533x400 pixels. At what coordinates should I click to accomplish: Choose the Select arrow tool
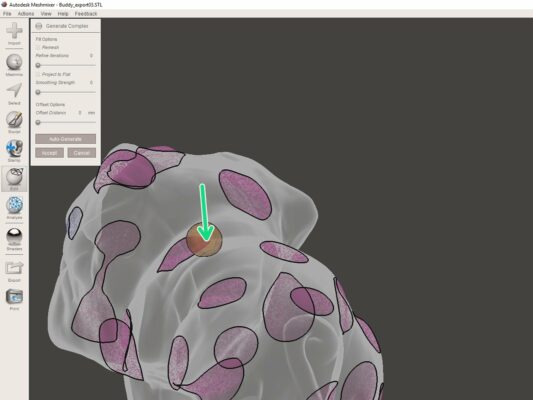point(14,91)
